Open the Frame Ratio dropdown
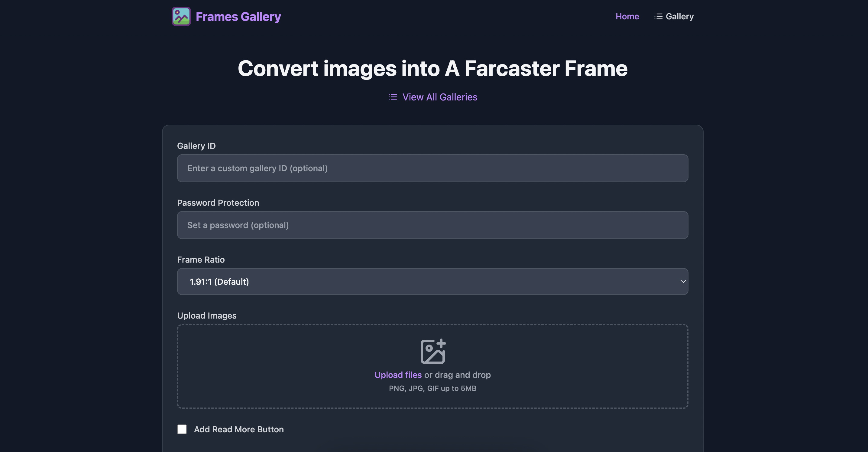Screen dimensions: 868x452 (x=433, y=282)
